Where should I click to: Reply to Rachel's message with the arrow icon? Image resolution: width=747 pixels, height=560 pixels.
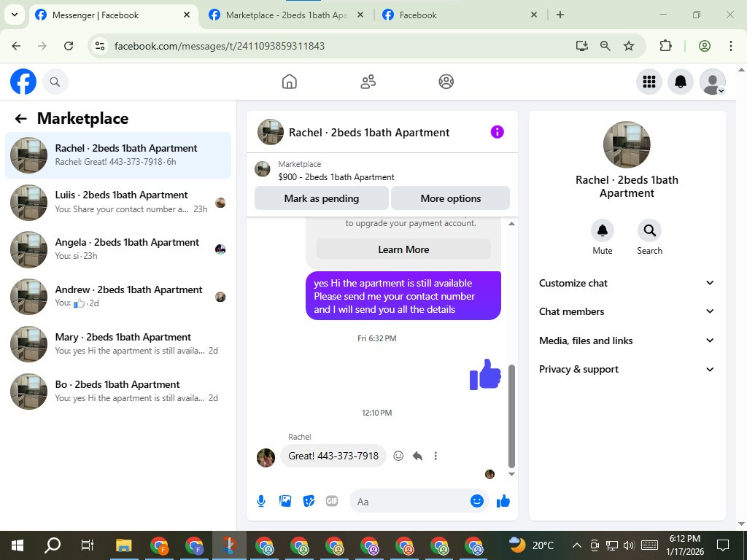click(417, 456)
